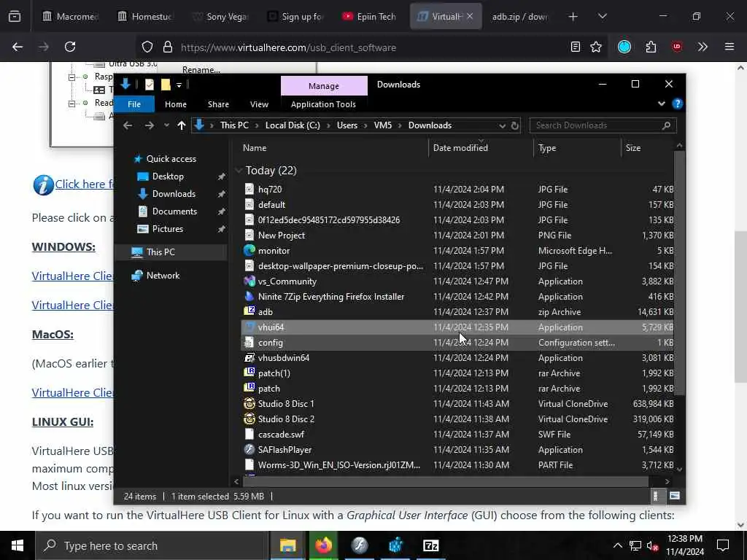Show more Firefox toolbar tools chevron
Screen dimensions: 747x560
click(x=703, y=47)
